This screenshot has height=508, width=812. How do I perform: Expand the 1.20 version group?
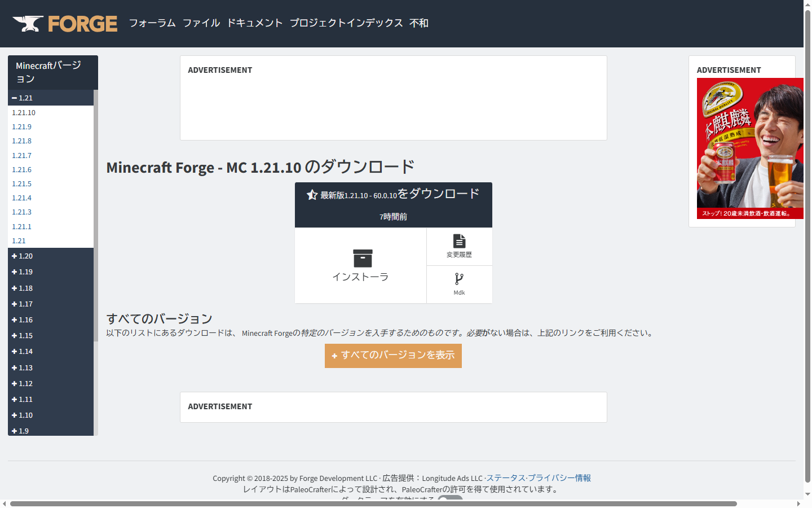(24, 256)
